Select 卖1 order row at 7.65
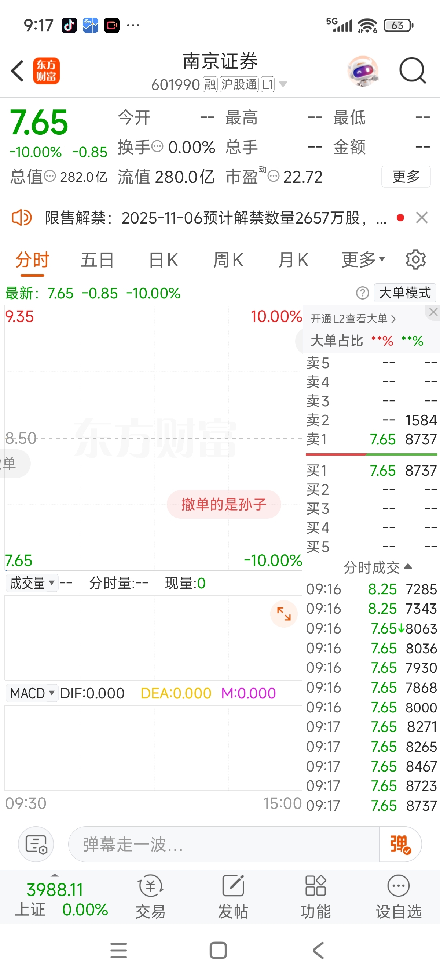This screenshot has width=440, height=980. pyautogui.click(x=371, y=439)
